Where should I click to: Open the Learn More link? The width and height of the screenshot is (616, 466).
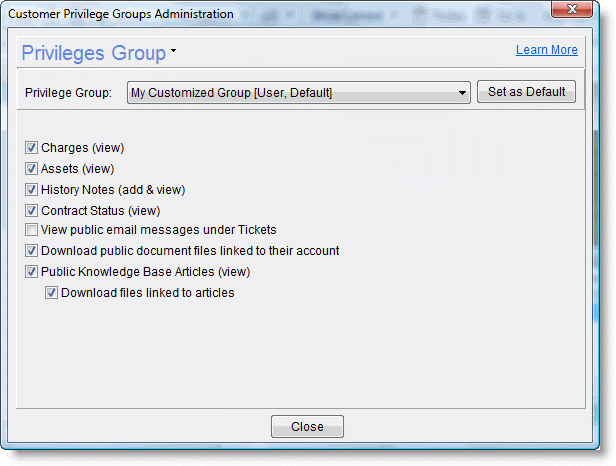pyautogui.click(x=546, y=50)
